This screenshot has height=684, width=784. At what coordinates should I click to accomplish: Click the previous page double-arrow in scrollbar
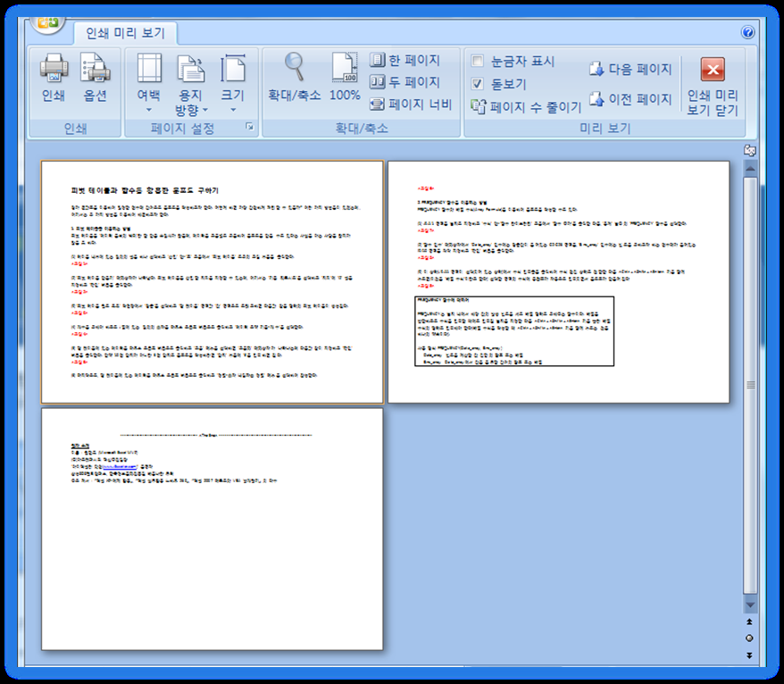pos(749,621)
